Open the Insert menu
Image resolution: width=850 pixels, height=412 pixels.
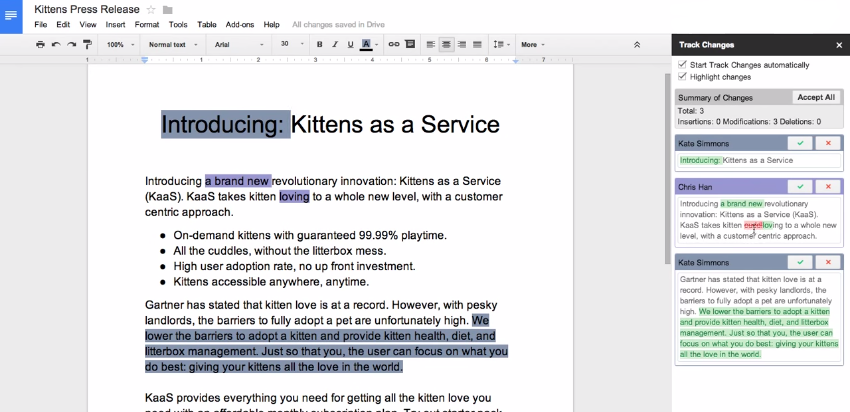coord(115,23)
